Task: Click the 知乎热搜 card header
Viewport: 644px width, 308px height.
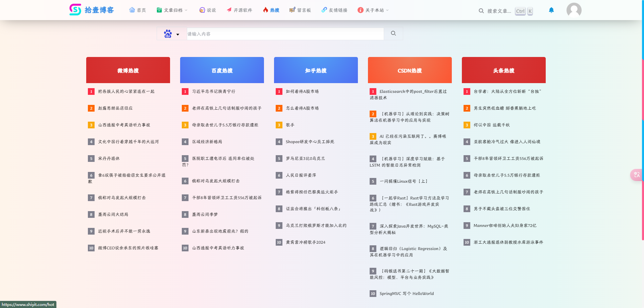Action: click(x=316, y=70)
